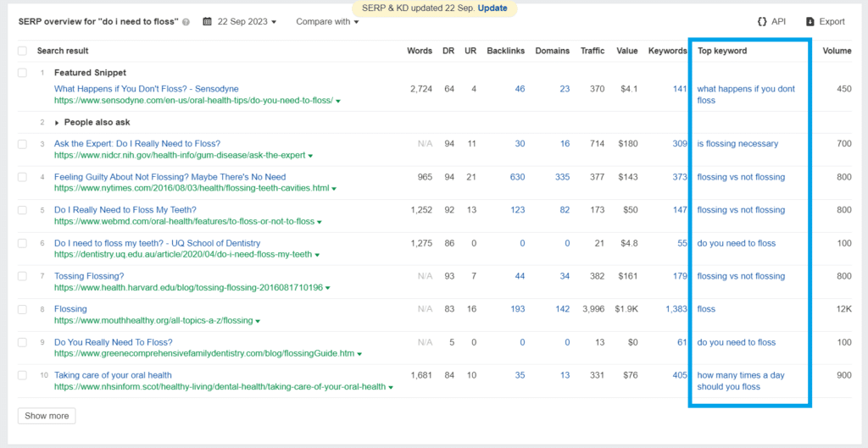
Task: Click the DR column header
Action: (448, 51)
